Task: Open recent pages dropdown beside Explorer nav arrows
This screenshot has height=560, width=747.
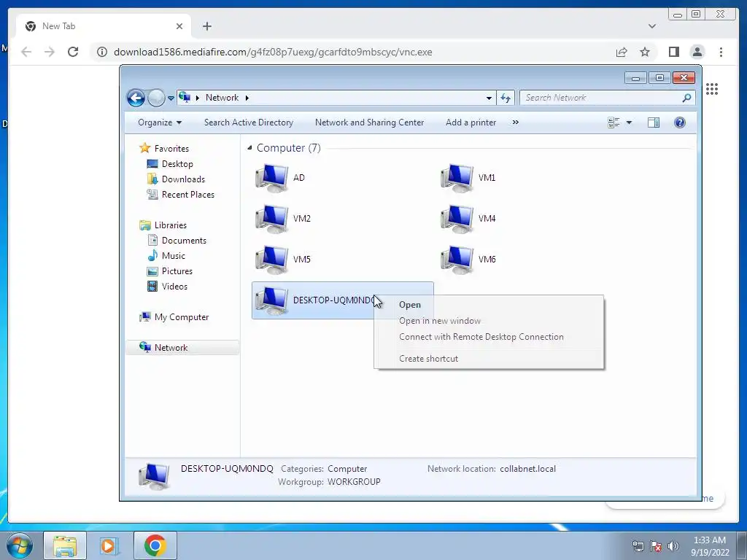Action: click(171, 98)
